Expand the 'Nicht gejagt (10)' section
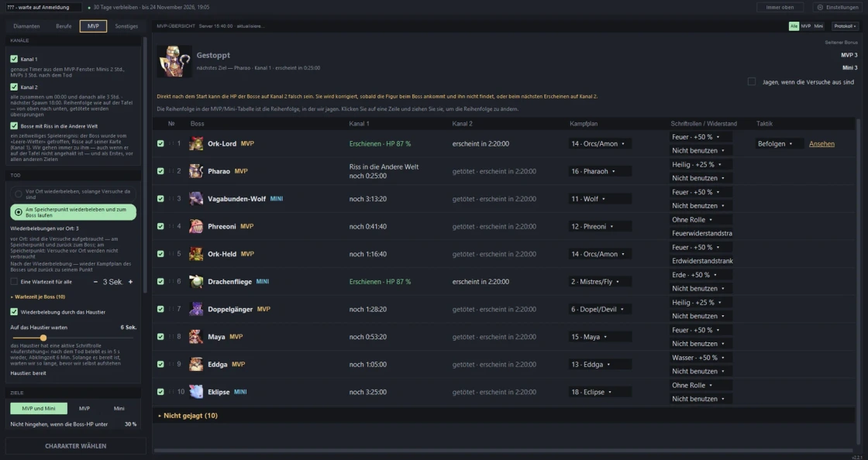 pyautogui.click(x=188, y=416)
